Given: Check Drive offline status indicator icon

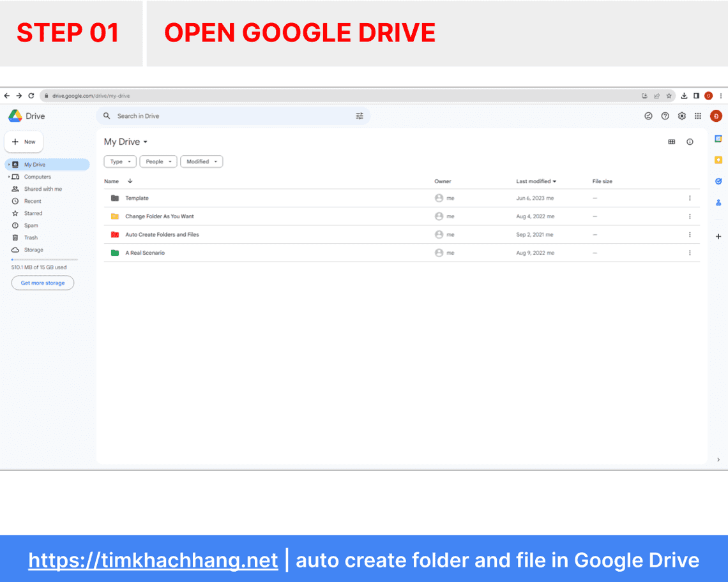Looking at the screenshot, I should 648,116.
